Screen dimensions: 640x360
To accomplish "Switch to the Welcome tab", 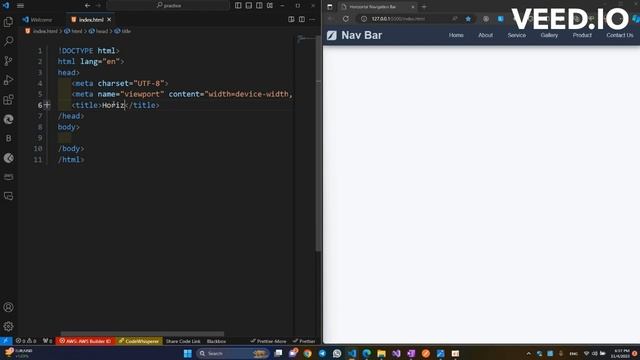I will tap(38, 20).
